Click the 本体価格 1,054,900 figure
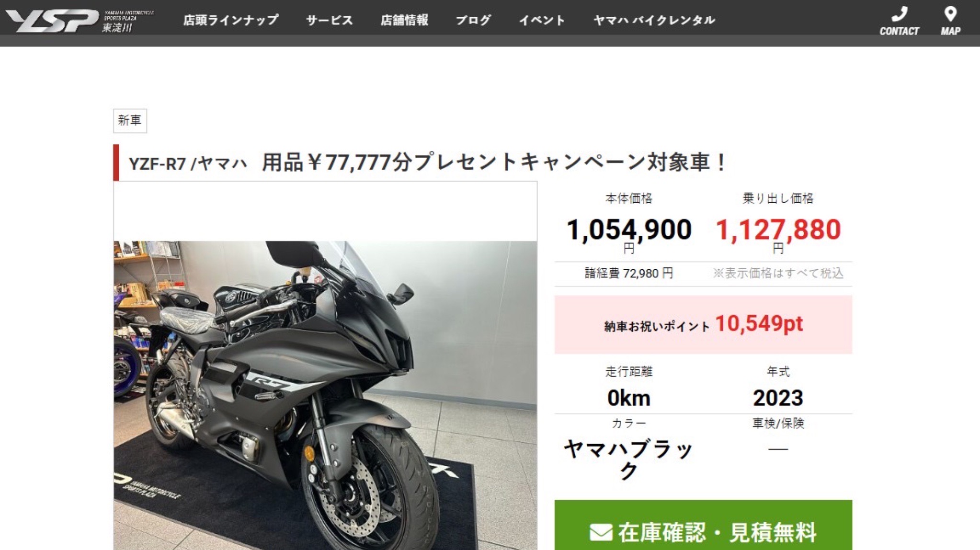The image size is (980, 550). click(629, 229)
